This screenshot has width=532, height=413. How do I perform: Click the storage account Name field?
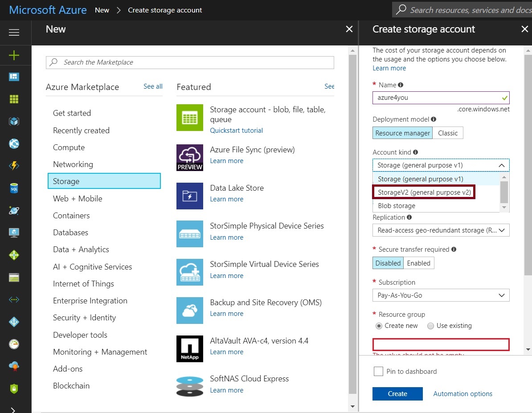[x=441, y=98]
